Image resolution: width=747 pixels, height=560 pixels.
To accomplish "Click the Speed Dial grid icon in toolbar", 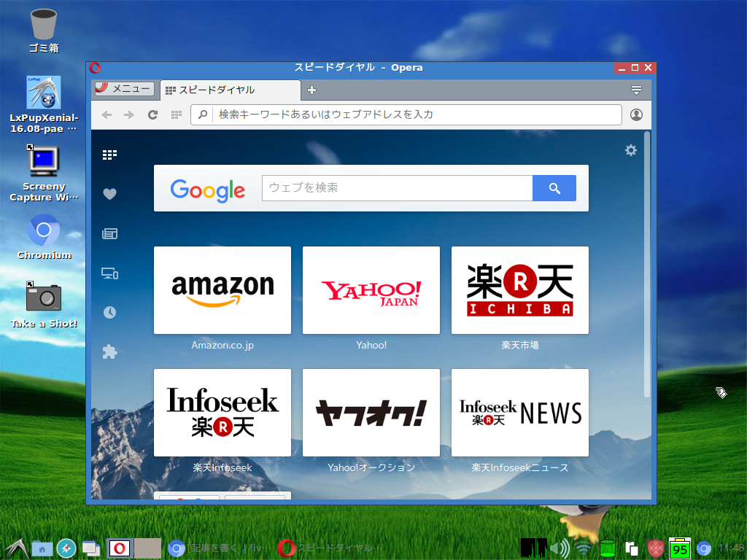I will pos(177,114).
